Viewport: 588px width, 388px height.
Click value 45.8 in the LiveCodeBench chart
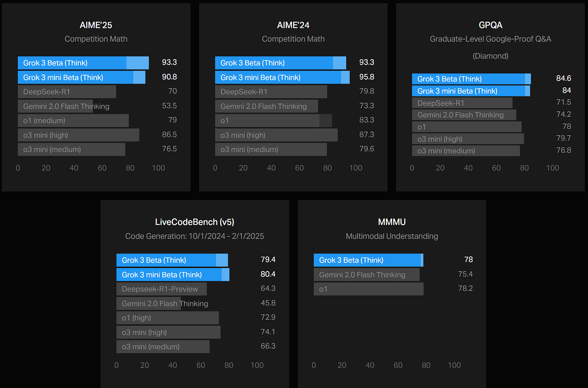pyautogui.click(x=268, y=303)
